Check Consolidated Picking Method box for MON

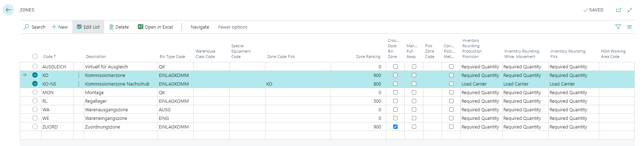coord(451,92)
